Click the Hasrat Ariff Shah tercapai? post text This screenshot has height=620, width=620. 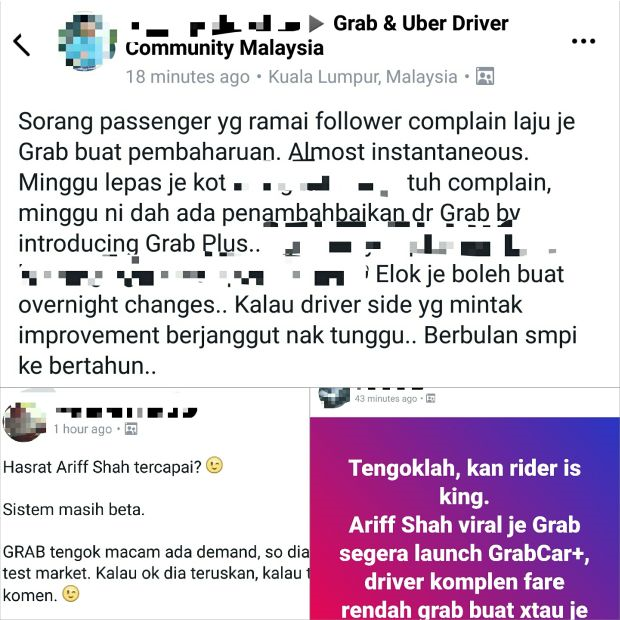coord(102,467)
